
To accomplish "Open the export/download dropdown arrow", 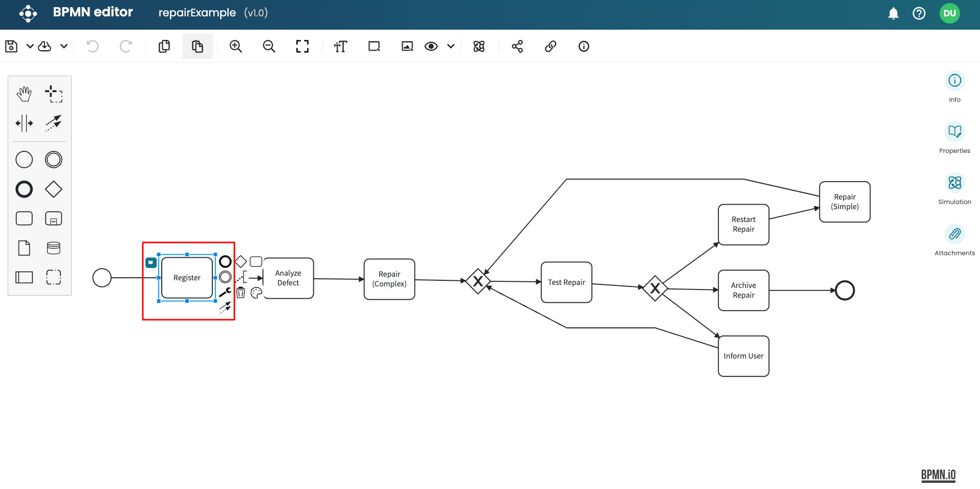I will (x=64, y=47).
